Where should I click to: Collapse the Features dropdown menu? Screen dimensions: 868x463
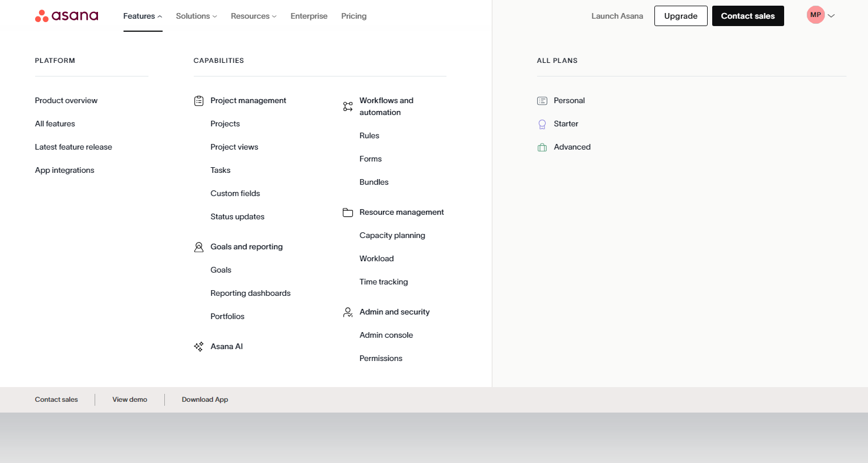pyautogui.click(x=142, y=16)
